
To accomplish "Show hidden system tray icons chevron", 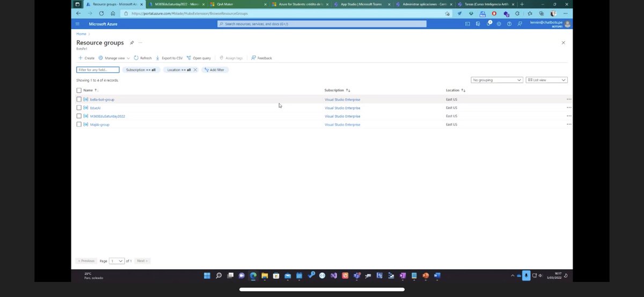I will (514, 276).
